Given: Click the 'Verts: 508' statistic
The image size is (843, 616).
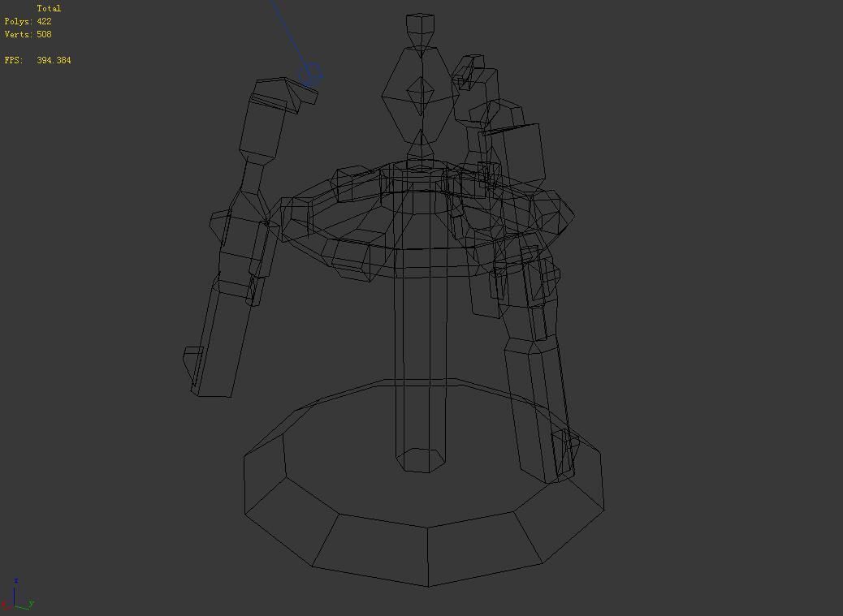Looking at the screenshot, I should pyautogui.click(x=28, y=34).
